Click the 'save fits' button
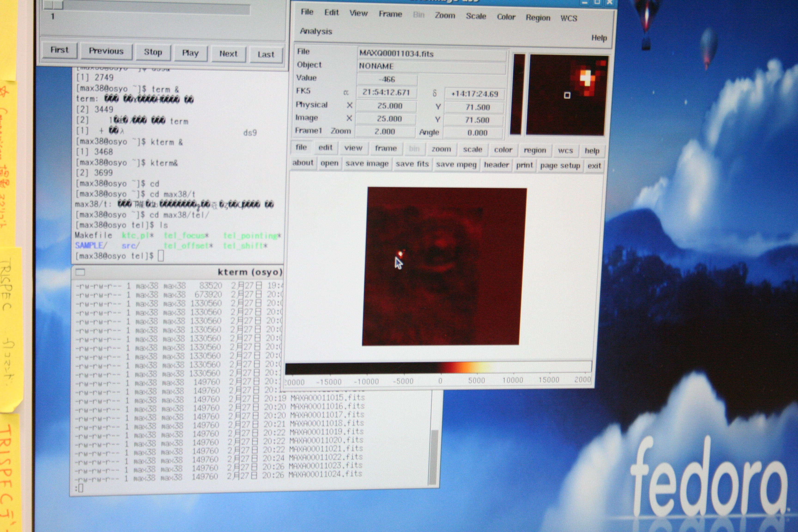Viewport: 798px width, 532px height. point(412,164)
